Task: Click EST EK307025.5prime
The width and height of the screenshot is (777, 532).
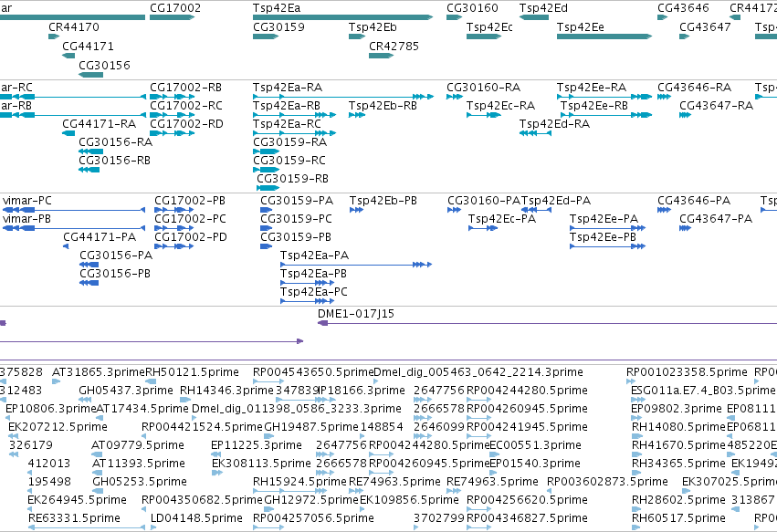Action: 687,491
